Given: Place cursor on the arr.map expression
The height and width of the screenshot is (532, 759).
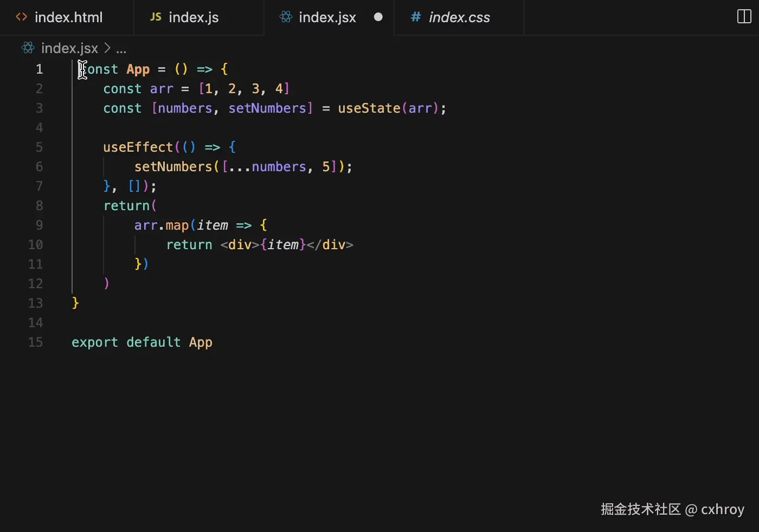Looking at the screenshot, I should (162, 225).
